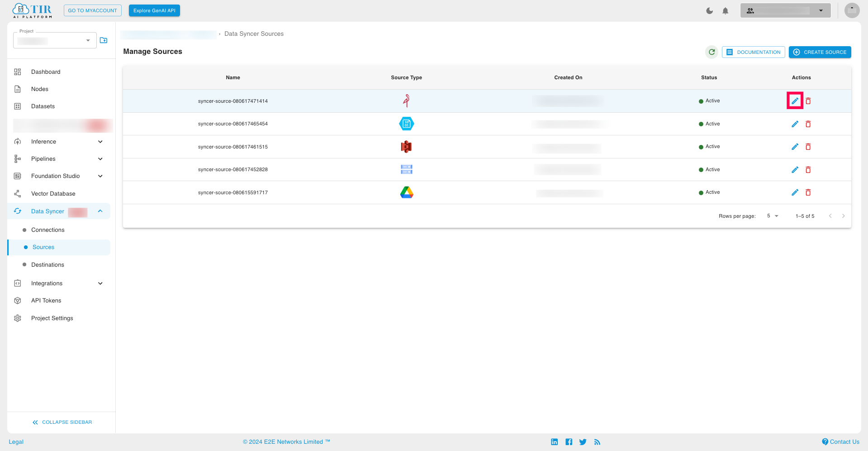The image size is (868, 451).
Task: Edit source syncer-source-080617452828
Action: coord(795,170)
